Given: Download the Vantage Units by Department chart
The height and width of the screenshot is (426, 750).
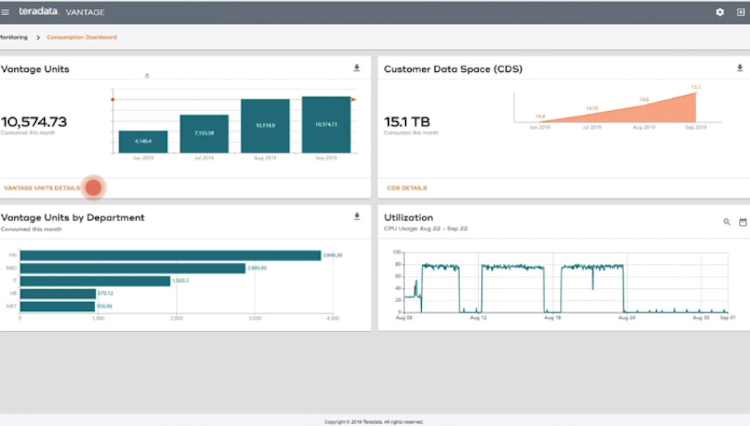Looking at the screenshot, I should pyautogui.click(x=357, y=217).
